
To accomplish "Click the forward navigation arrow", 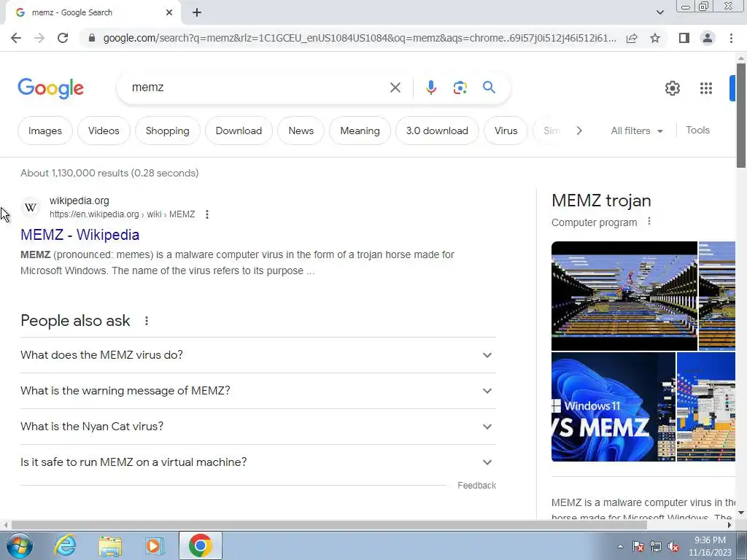I will point(39,38).
